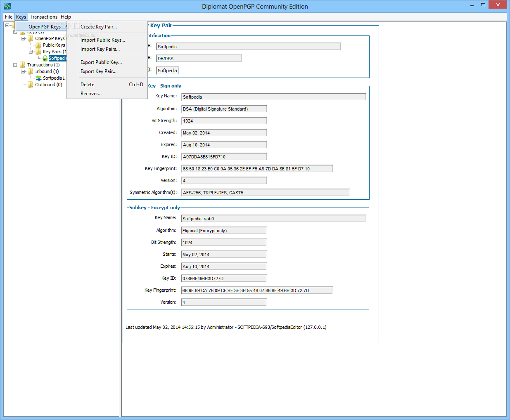
Task: Close the open Keys menu
Action: pos(21,17)
